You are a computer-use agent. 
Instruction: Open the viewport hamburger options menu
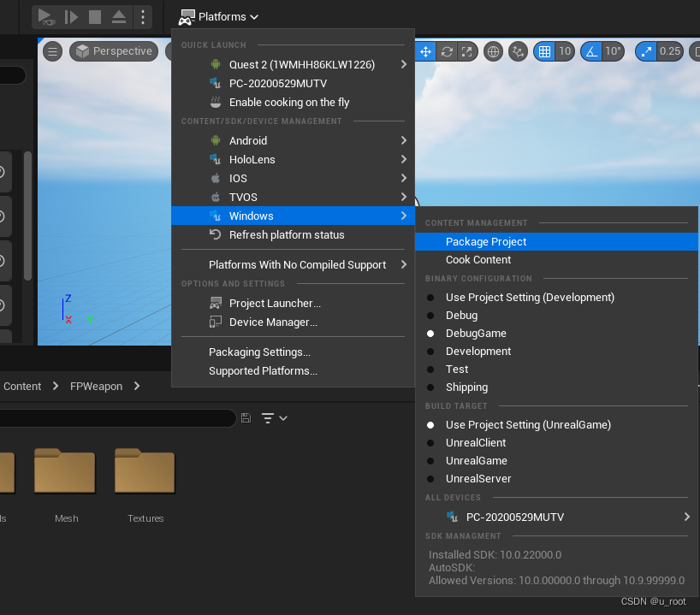click(x=52, y=51)
